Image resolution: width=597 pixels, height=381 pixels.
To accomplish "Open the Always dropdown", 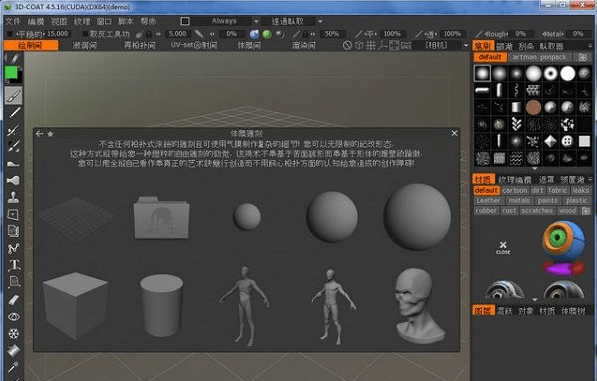I will [x=225, y=21].
